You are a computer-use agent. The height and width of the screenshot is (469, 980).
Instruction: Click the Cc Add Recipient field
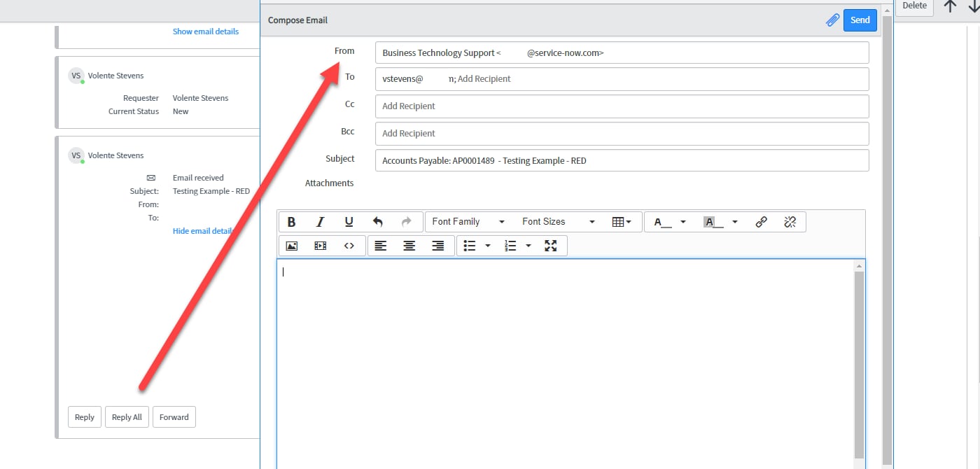point(622,106)
